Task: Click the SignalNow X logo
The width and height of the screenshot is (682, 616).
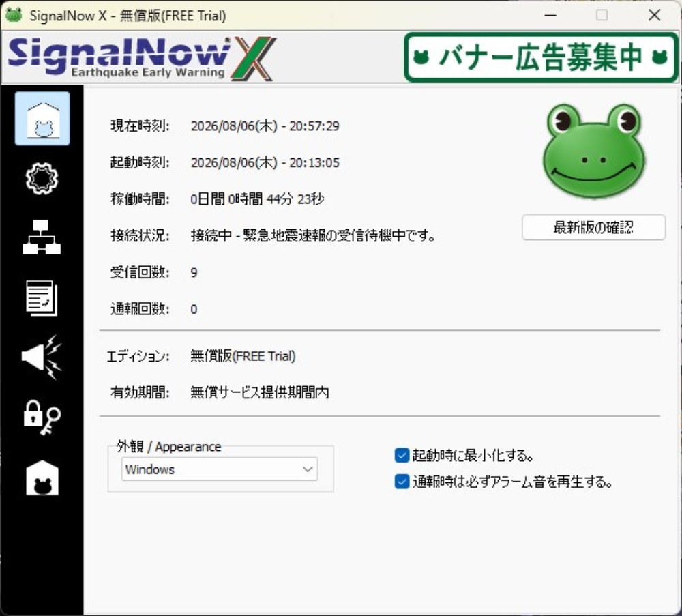Action: point(142,58)
